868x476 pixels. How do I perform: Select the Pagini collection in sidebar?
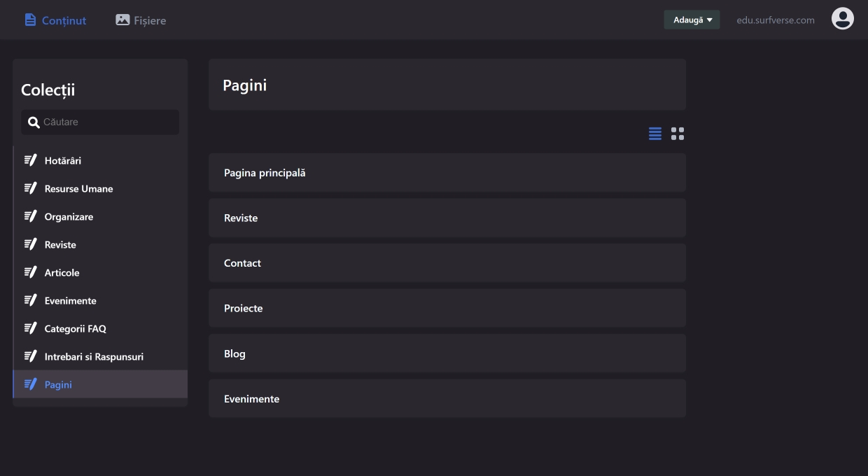(58, 384)
